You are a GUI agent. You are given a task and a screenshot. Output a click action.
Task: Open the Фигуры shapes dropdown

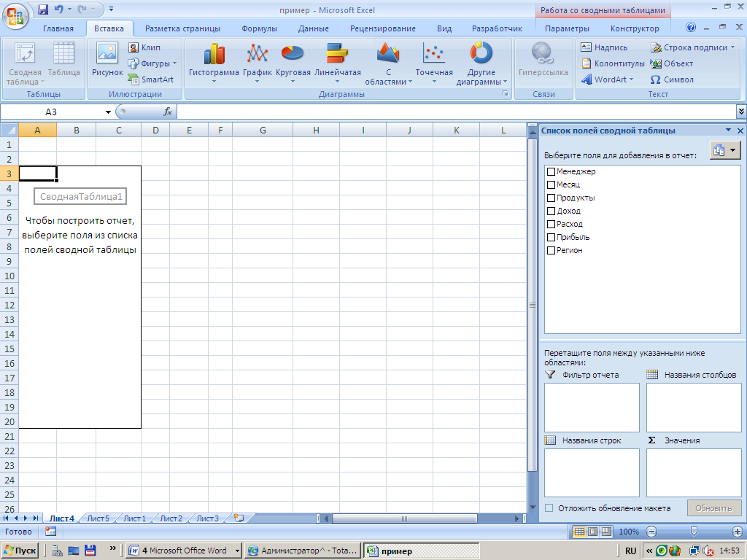click(152, 63)
